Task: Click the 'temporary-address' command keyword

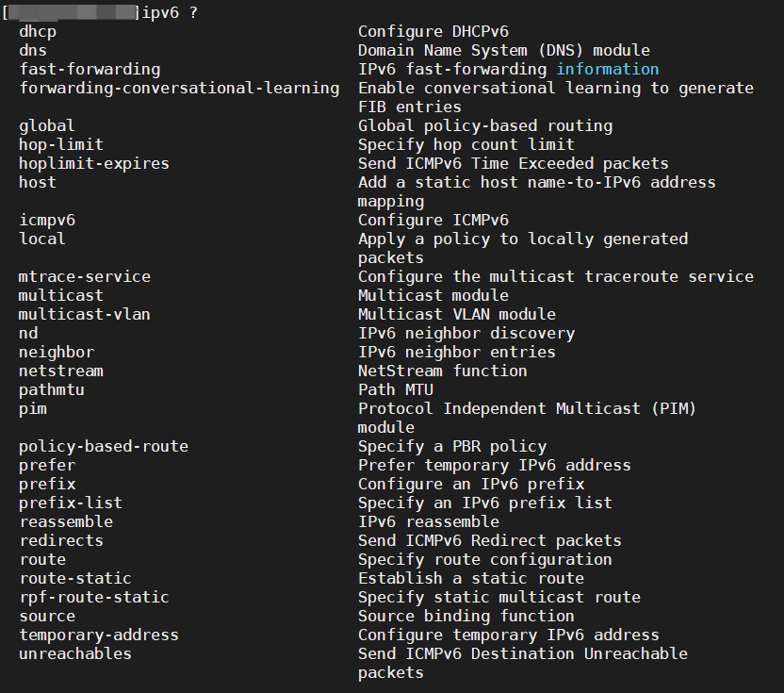Action: 99,635
